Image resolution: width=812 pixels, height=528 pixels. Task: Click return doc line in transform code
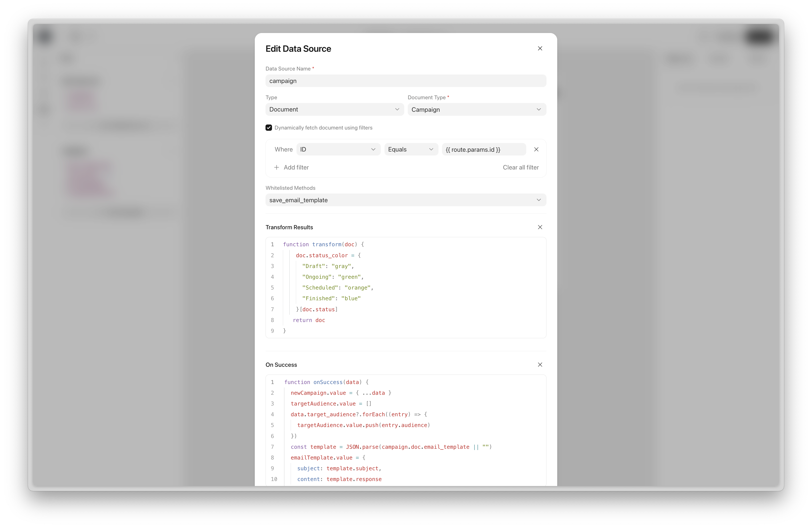(x=308, y=320)
